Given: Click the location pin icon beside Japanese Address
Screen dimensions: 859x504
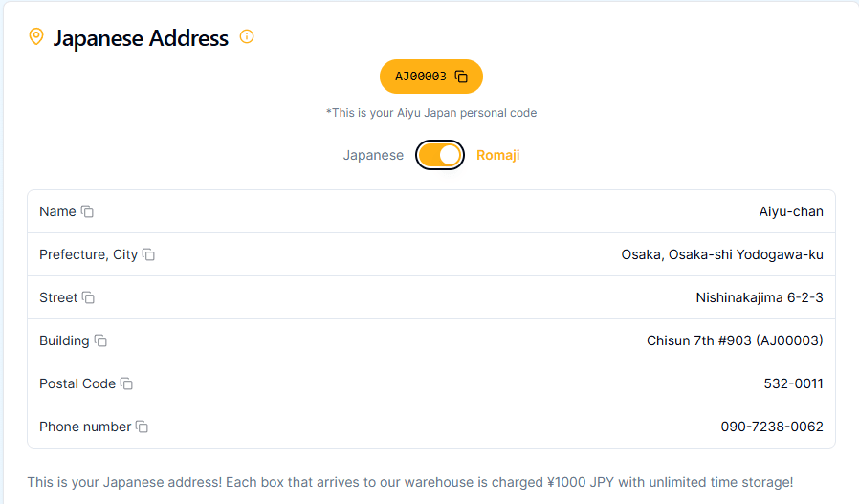Looking at the screenshot, I should click(x=36, y=37).
